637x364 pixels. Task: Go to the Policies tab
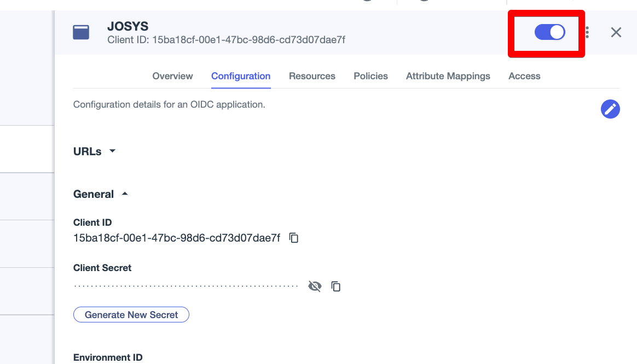pos(370,76)
